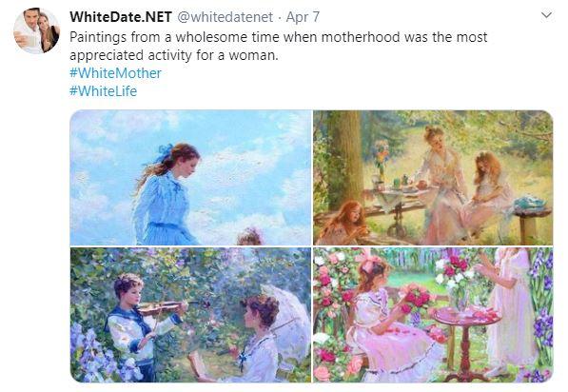Open the garden tea table painting

(433, 178)
